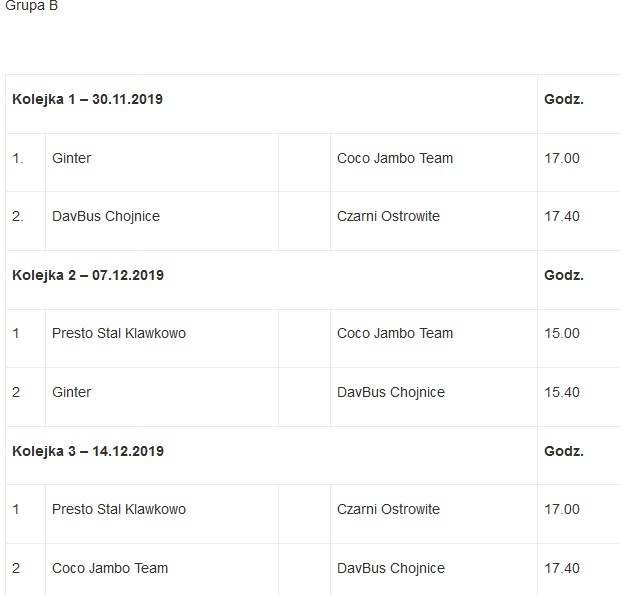Click Ginter in the 07.12.2019 round

click(71, 392)
